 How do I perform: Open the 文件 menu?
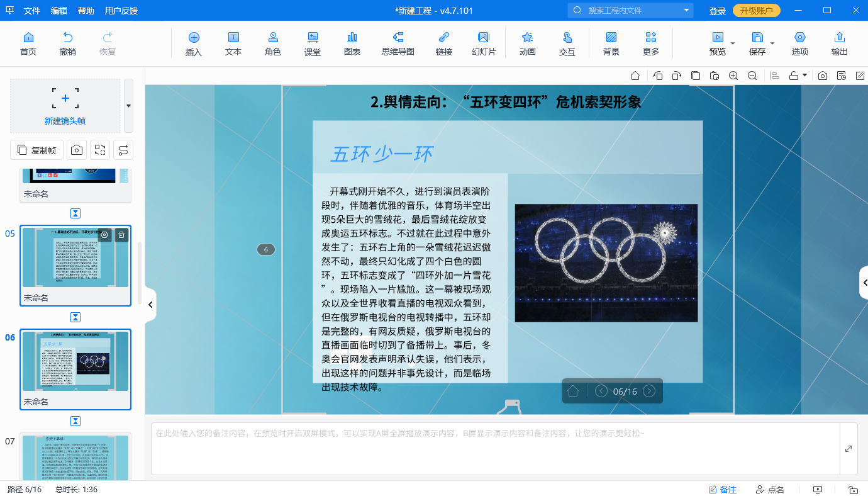click(x=32, y=11)
